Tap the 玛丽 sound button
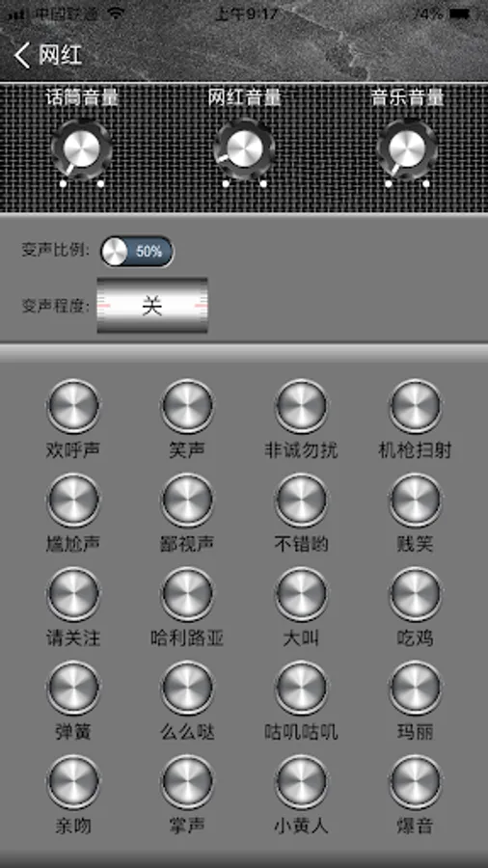This screenshot has width=488, height=868. (415, 688)
